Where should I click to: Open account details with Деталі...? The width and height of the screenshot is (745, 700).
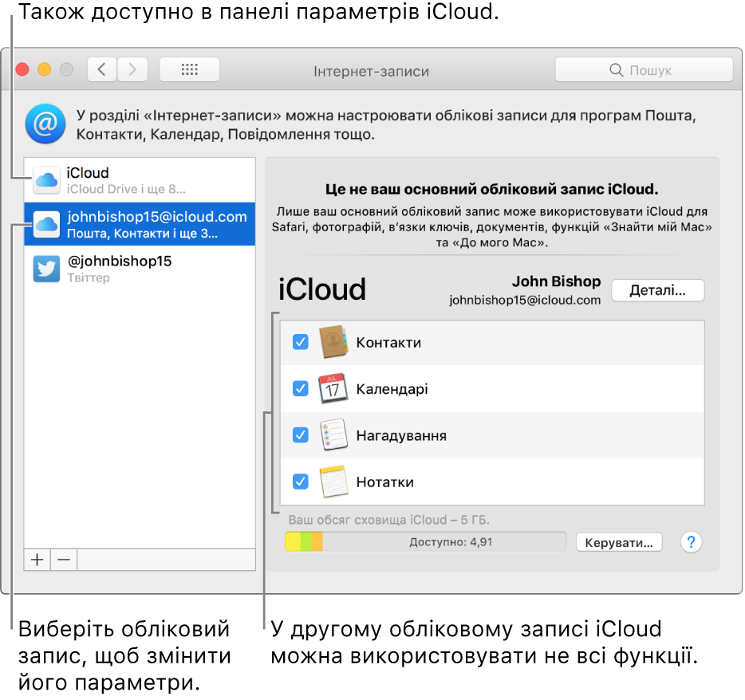tap(657, 290)
